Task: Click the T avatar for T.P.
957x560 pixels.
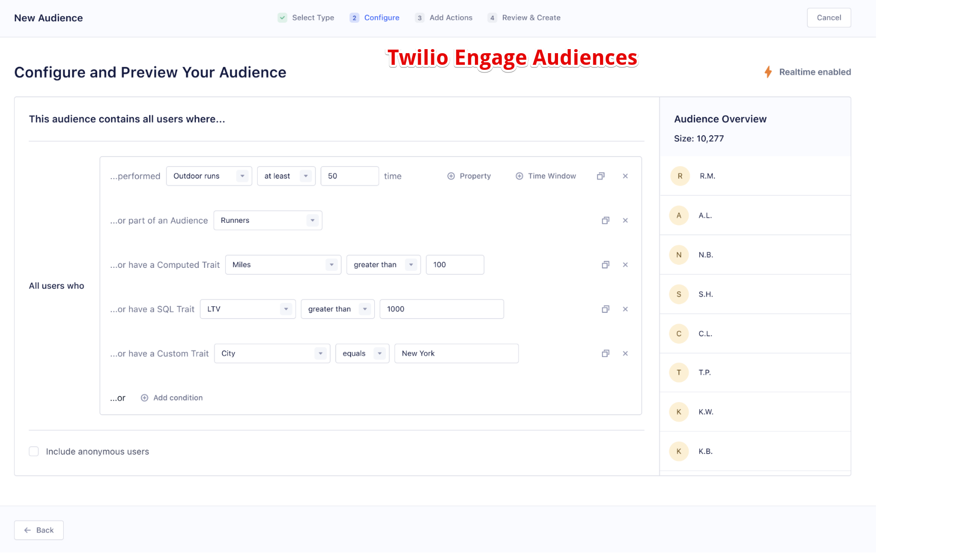Action: 679,373
